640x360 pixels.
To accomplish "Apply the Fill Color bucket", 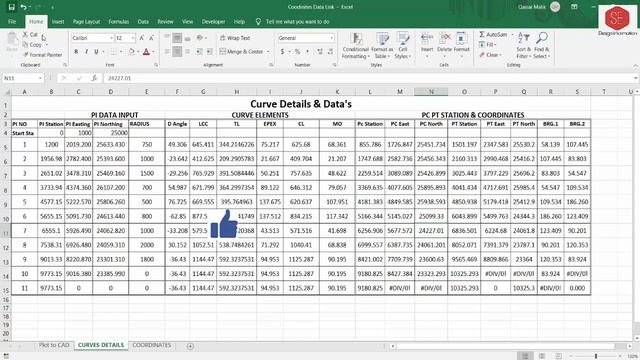I will [131, 52].
